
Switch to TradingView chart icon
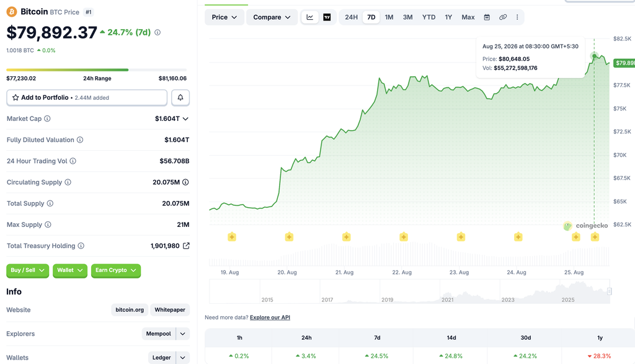[x=327, y=17]
